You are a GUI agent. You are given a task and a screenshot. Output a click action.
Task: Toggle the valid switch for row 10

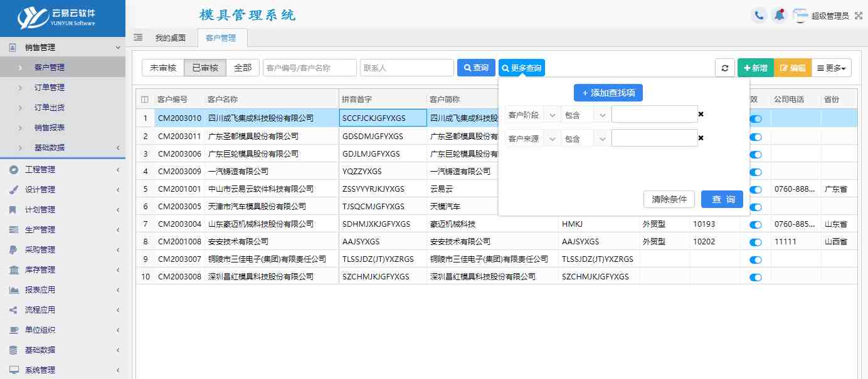[756, 277]
